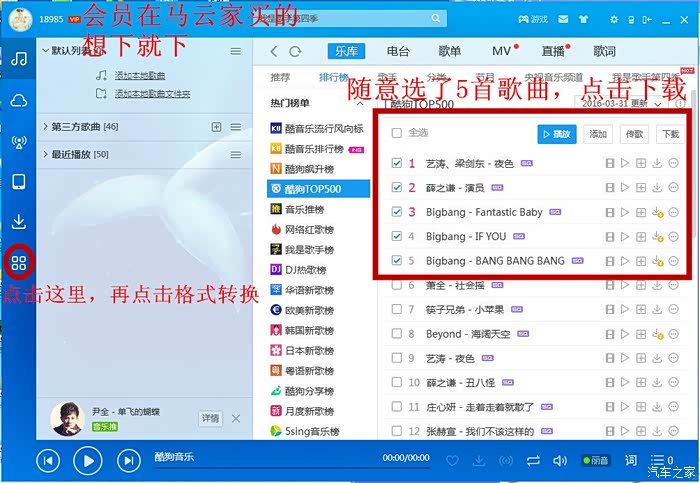Switch to the 电台 tab

398,51
